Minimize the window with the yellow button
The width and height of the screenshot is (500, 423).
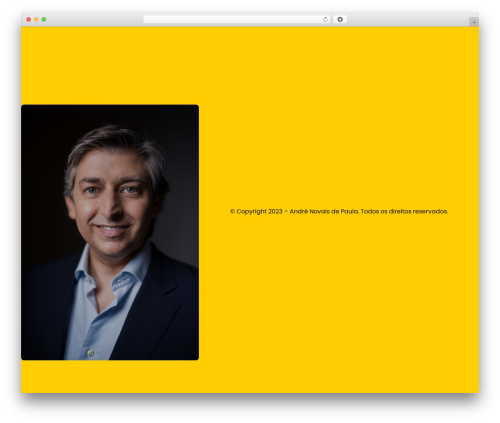coord(36,20)
